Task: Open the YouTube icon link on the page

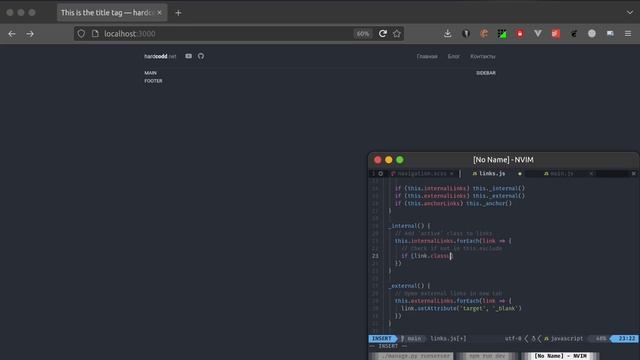Action: 188,56
